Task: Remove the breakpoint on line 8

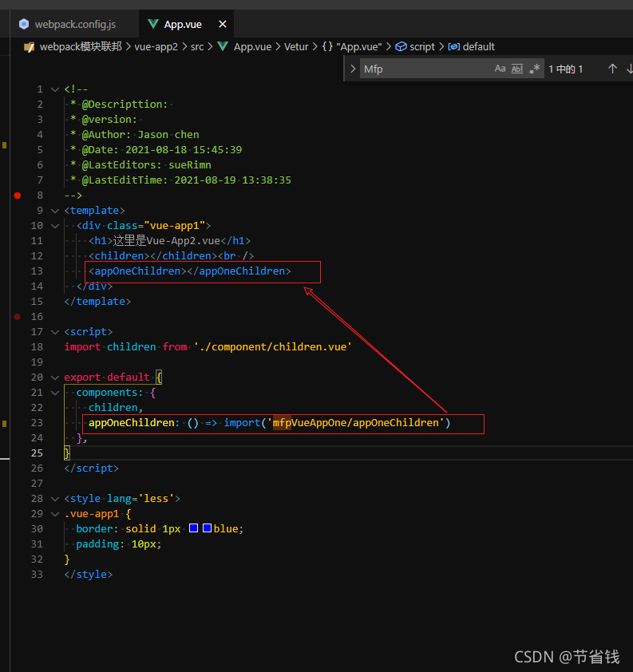Action: pos(17,196)
